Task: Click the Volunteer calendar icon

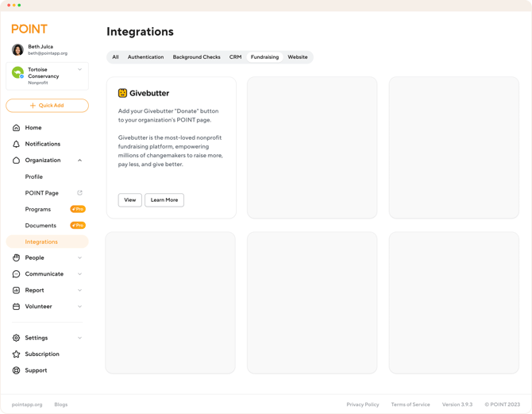Action: [x=16, y=307]
